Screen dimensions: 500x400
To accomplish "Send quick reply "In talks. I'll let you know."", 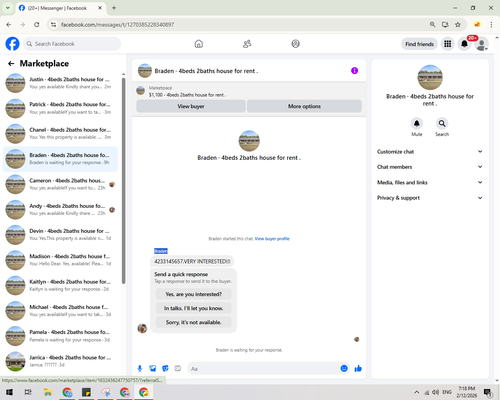I will pyautogui.click(x=194, y=308).
